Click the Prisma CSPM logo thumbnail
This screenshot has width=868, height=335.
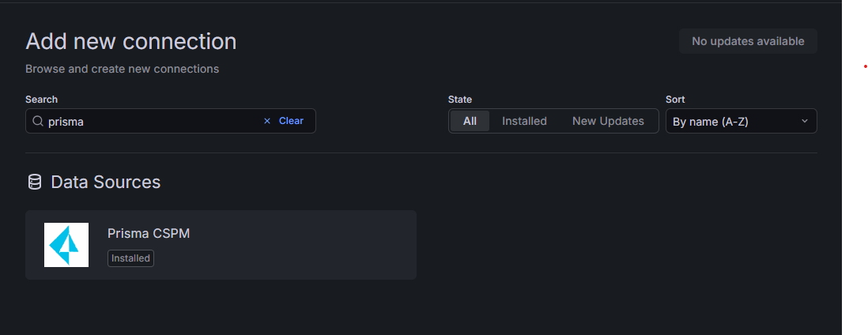pyautogui.click(x=66, y=245)
